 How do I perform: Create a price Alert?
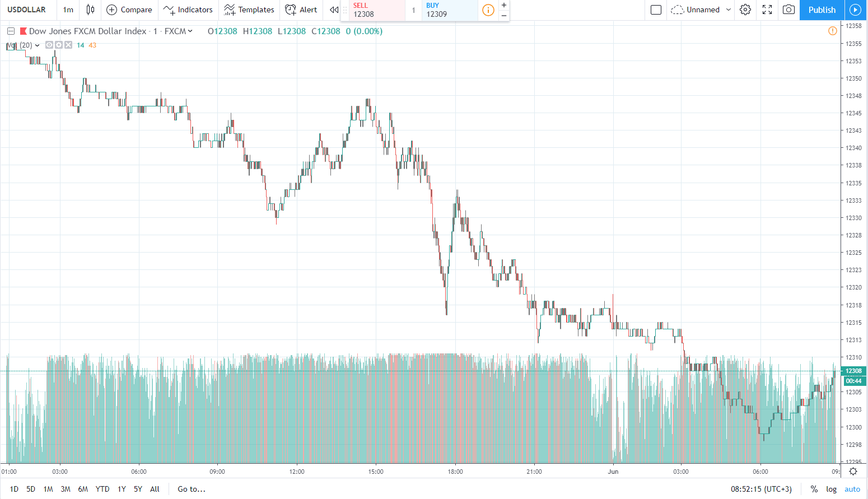point(301,10)
